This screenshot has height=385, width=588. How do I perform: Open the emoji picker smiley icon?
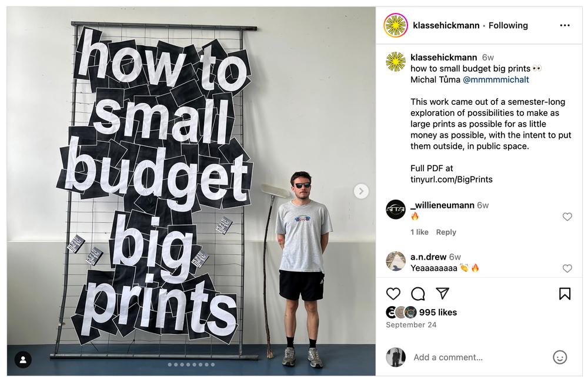560,357
